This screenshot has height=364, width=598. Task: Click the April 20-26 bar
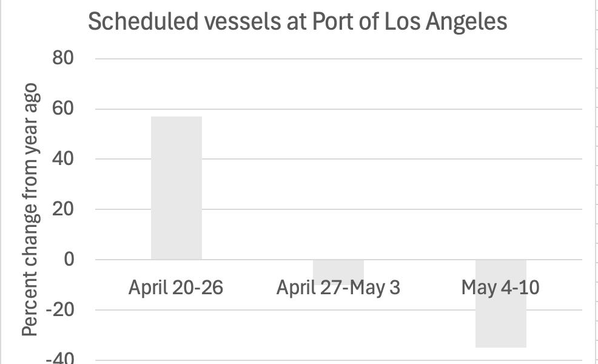pos(176,188)
